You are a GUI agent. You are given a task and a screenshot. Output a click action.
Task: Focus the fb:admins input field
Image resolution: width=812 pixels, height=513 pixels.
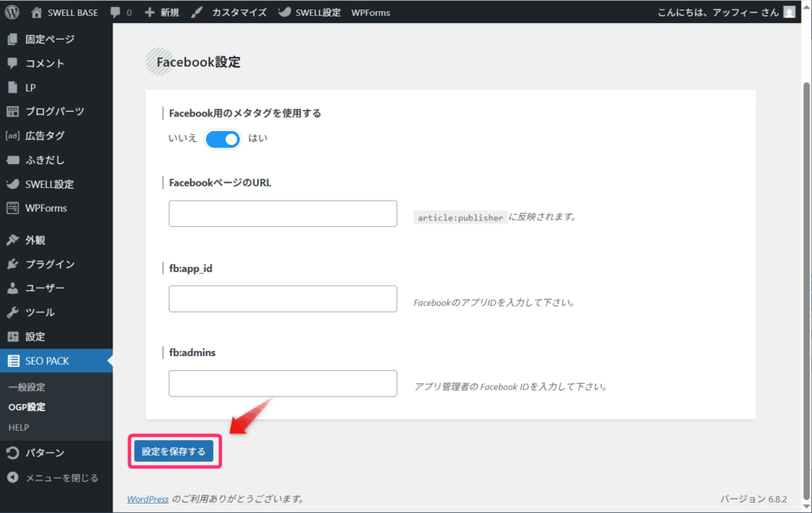[283, 384]
